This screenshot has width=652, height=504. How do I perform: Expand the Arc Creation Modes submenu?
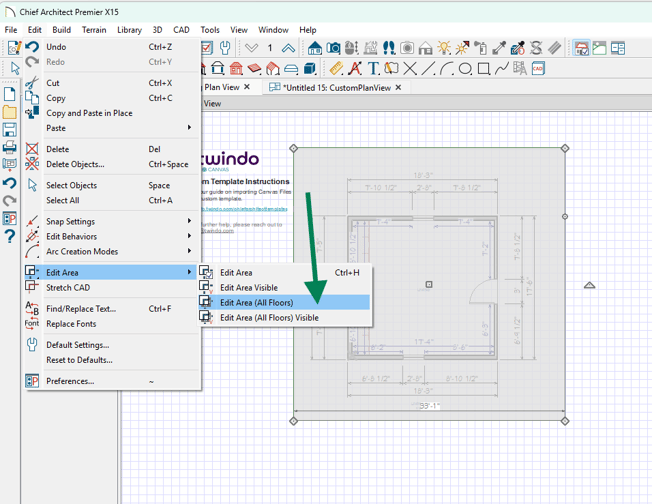point(113,251)
